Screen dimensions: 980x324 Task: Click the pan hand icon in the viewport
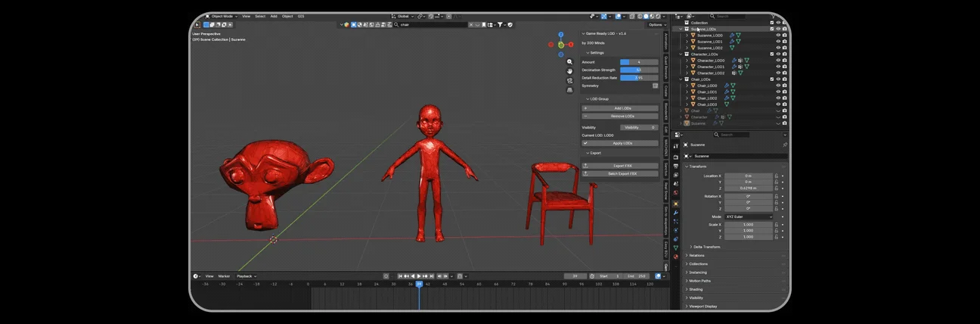(569, 71)
